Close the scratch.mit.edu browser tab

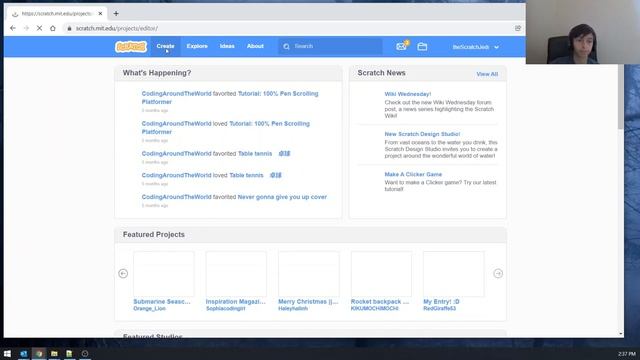click(100, 13)
